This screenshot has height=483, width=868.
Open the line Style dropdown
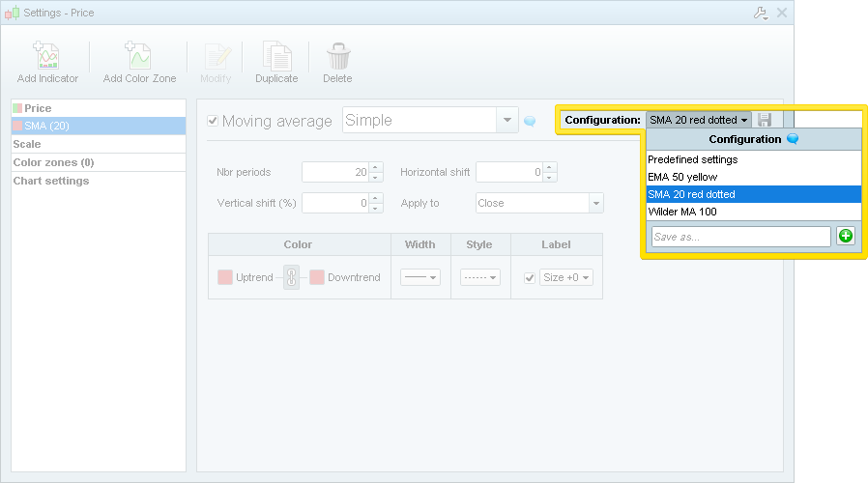click(x=479, y=277)
